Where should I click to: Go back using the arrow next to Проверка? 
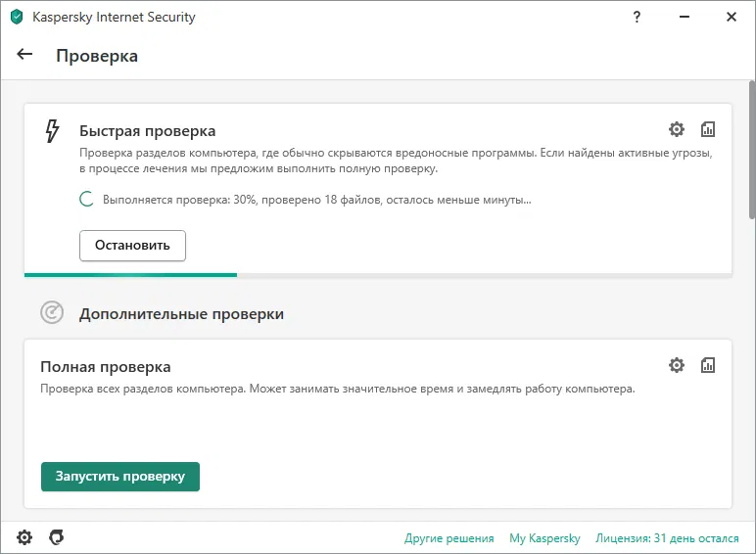tap(25, 55)
